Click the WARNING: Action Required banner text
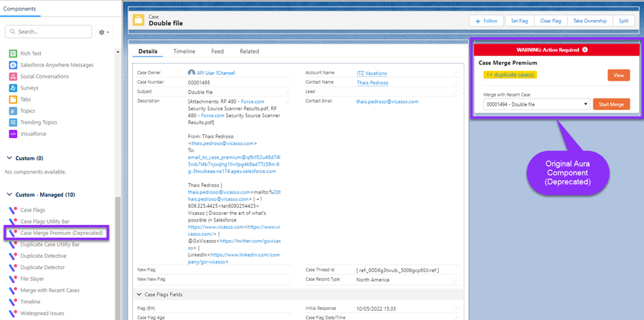This screenshot has height=320, width=644. coord(548,49)
